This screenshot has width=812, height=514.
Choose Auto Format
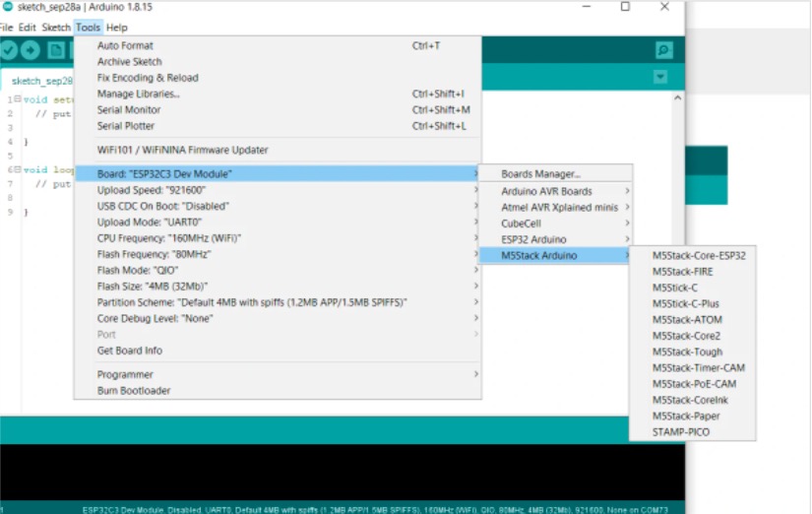279,45
